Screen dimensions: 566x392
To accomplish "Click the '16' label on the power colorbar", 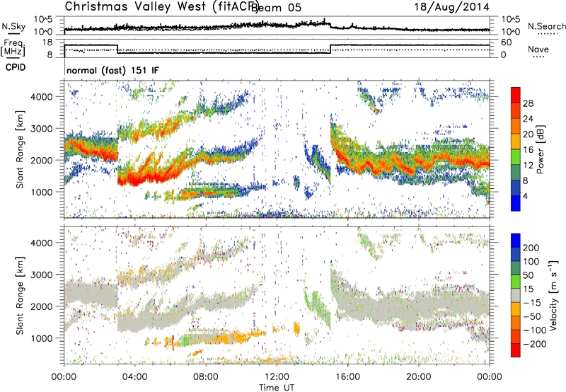I will [x=528, y=150].
